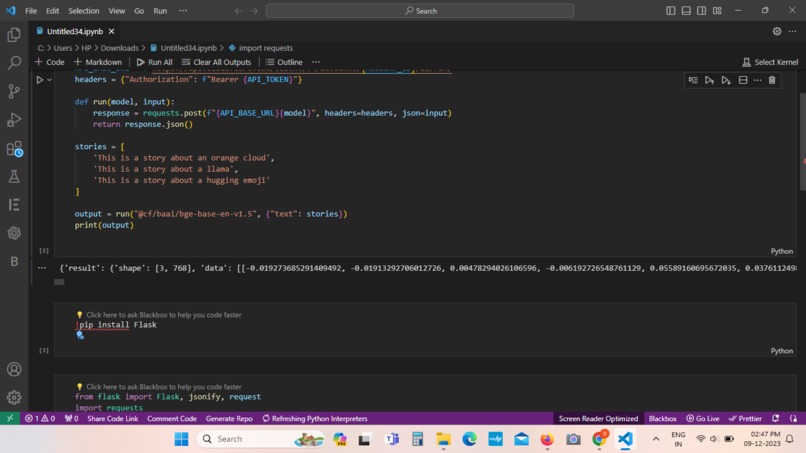This screenshot has width=806, height=453.
Task: Click Prettier in the status bar
Action: [x=745, y=419]
